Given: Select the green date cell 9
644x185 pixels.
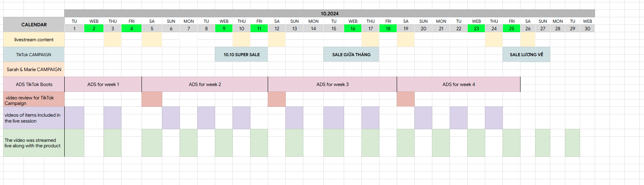Looking at the screenshot, I should [x=224, y=29].
